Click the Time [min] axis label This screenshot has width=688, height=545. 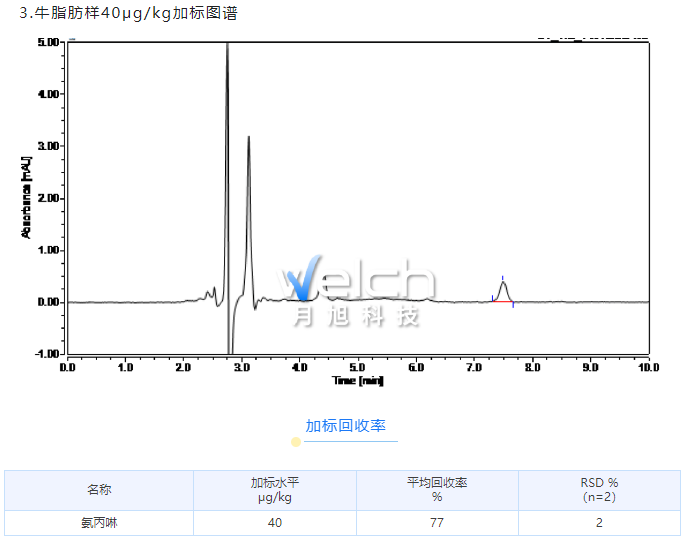(358, 381)
